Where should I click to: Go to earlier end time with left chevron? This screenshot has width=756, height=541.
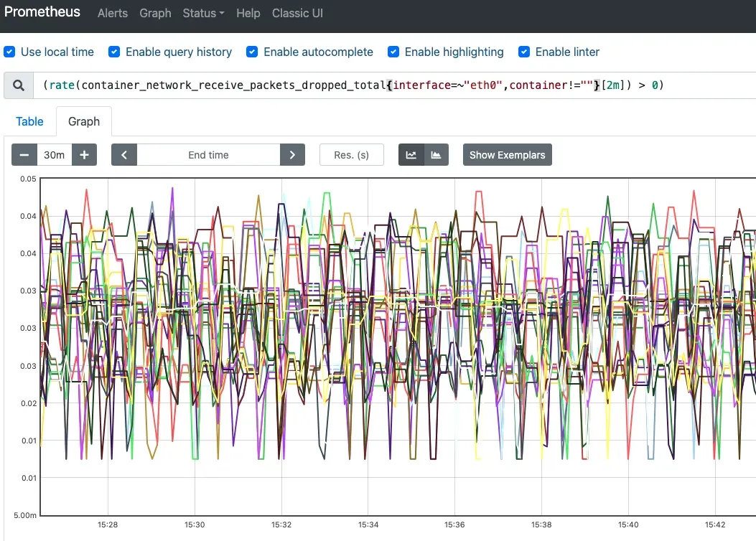click(x=124, y=155)
